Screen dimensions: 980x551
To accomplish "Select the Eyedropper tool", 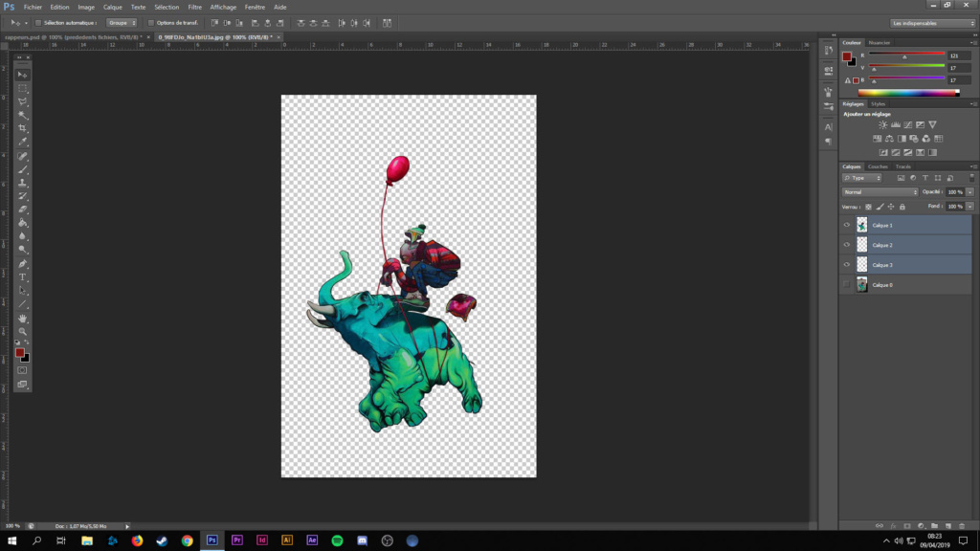I will pos(23,142).
